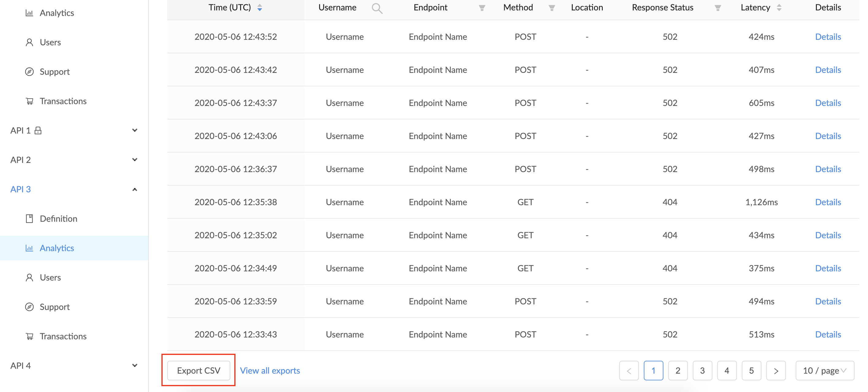Expand the API 4 section chevron
This screenshot has width=868, height=392.
coord(134,366)
